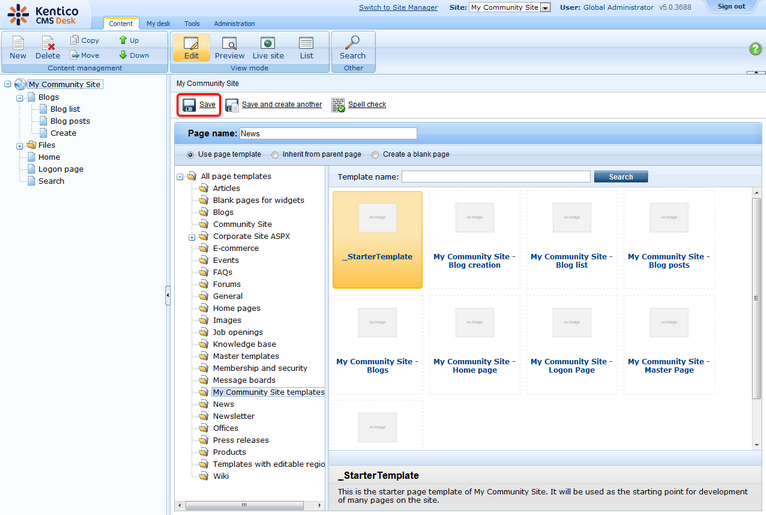Select My Community Site - Home page template

point(474,344)
